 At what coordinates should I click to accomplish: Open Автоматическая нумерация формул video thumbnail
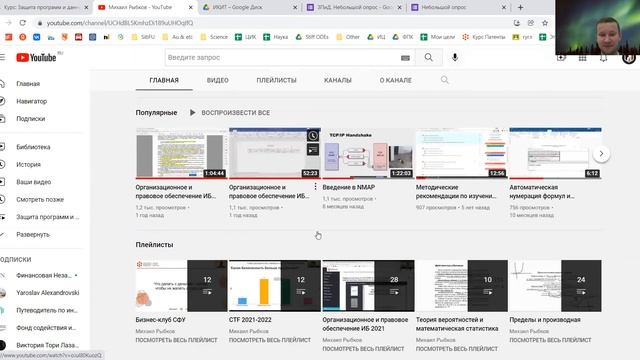[x=555, y=153]
